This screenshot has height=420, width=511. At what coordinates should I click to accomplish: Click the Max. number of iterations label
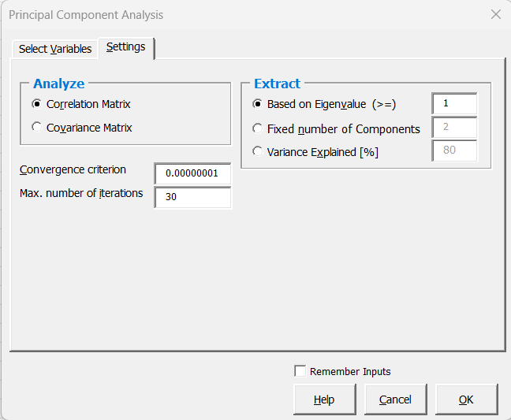pyautogui.click(x=81, y=193)
